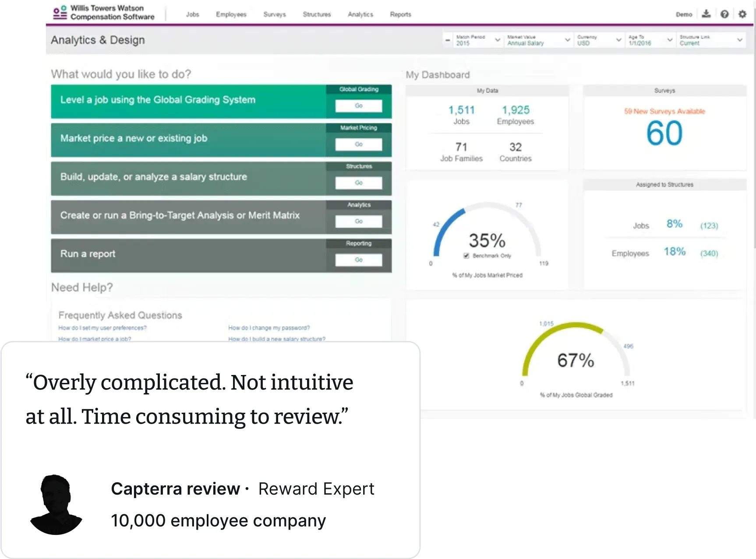Click the 'Assigned to Structures' panel header

(x=664, y=185)
